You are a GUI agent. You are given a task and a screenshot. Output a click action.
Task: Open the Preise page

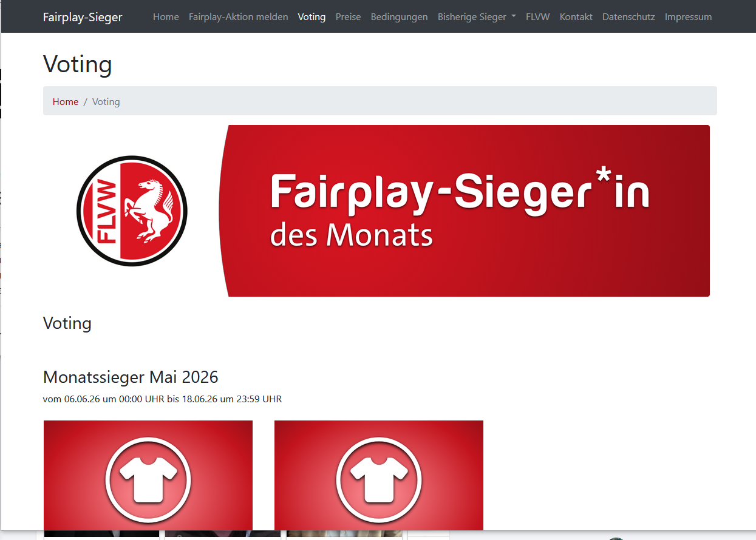click(348, 17)
